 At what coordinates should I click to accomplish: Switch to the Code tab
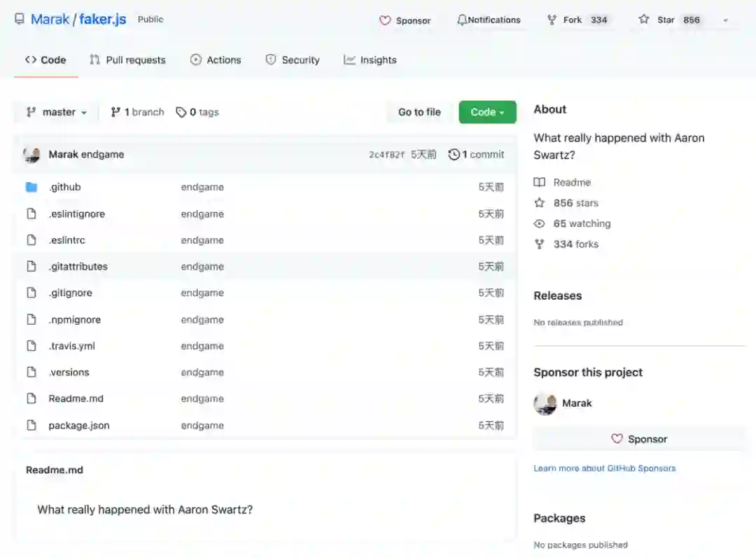pyautogui.click(x=45, y=60)
